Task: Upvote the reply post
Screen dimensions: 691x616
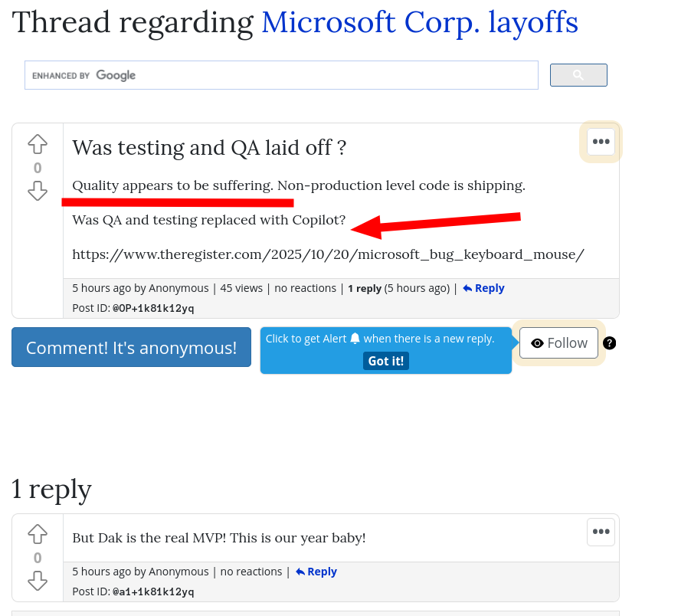Action: click(x=37, y=534)
